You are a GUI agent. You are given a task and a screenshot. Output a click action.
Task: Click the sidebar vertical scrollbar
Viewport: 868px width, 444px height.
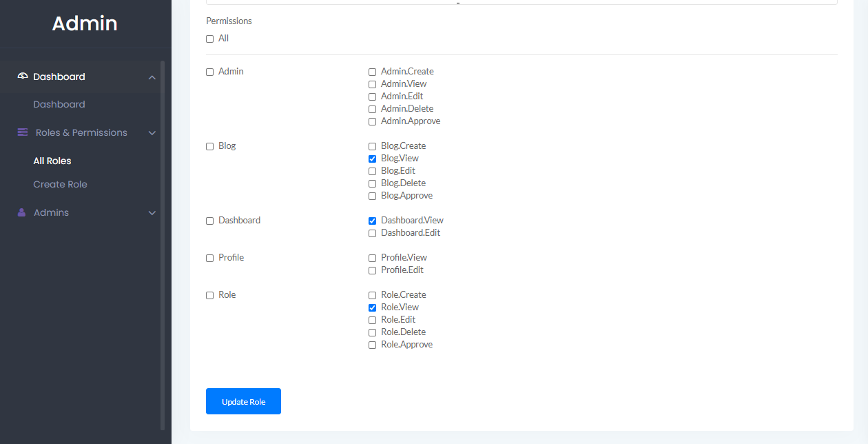tap(163, 245)
